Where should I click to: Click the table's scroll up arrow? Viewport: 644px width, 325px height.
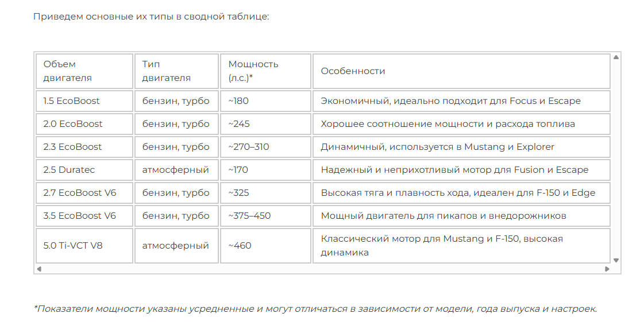coord(616,57)
